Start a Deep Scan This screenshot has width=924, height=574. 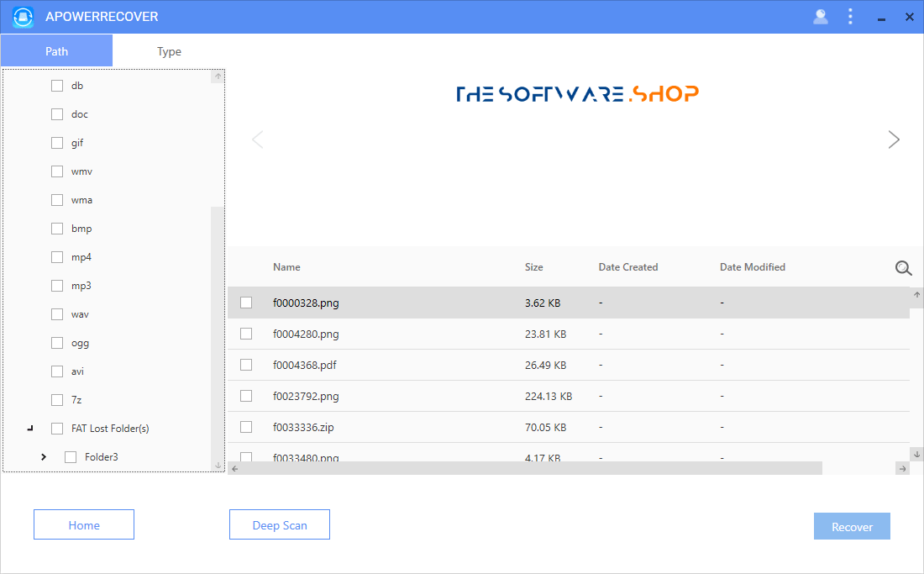coord(280,524)
